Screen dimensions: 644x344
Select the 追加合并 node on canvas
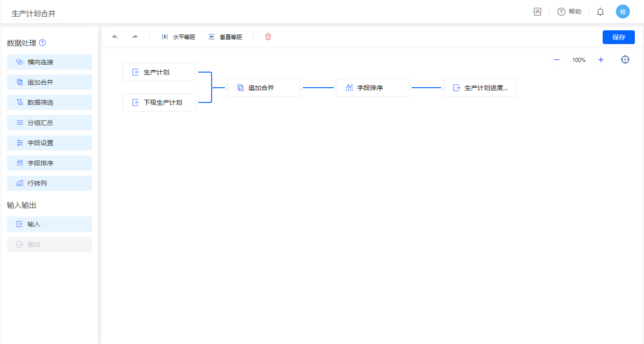click(264, 88)
